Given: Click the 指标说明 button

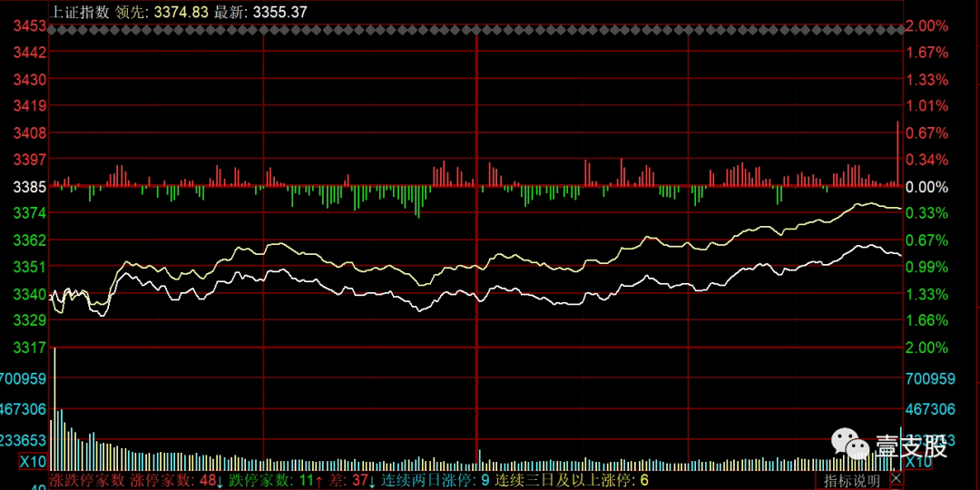Looking at the screenshot, I should [851, 480].
